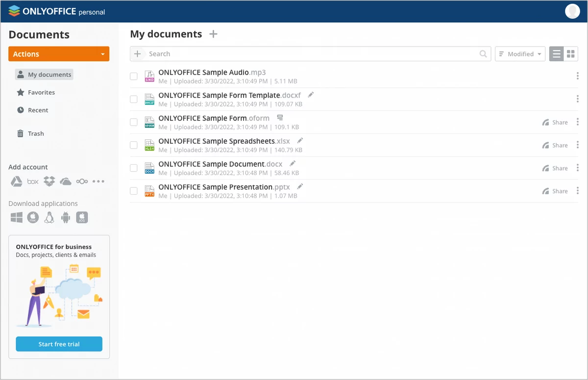Connect a Dropbox account
This screenshot has width=588, height=380.
pyautogui.click(x=49, y=181)
